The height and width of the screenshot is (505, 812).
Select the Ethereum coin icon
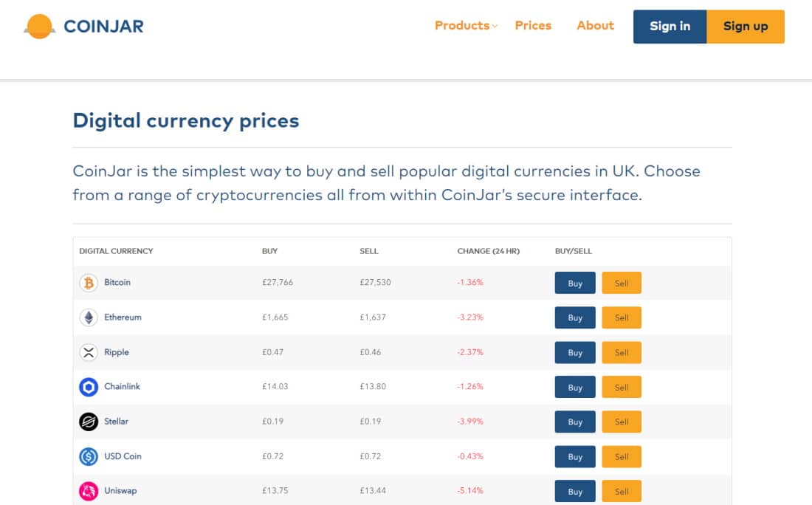[89, 317]
